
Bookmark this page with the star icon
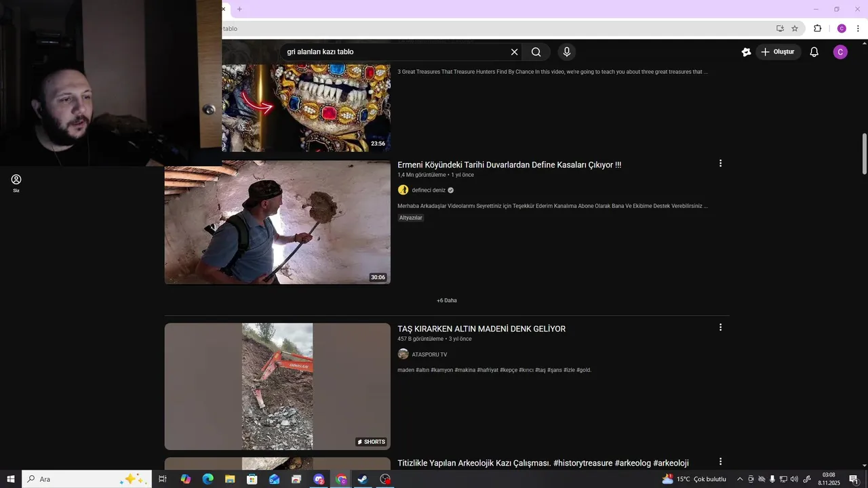click(795, 28)
